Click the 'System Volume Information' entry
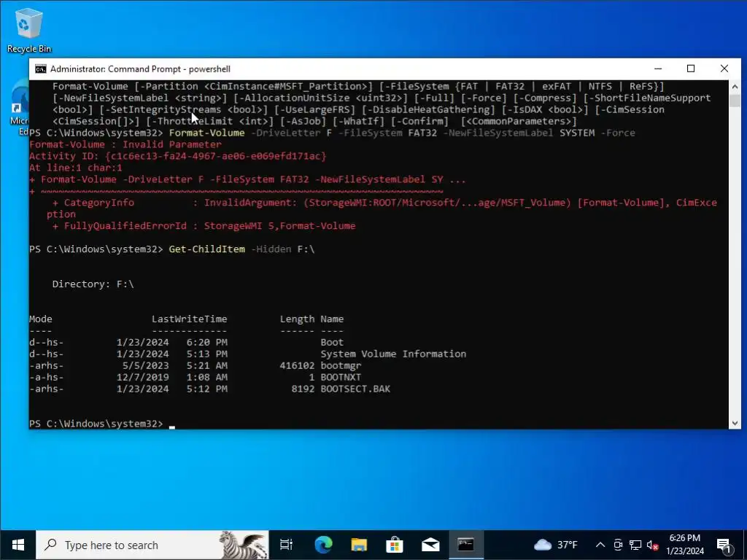The height and width of the screenshot is (560, 747). (x=393, y=354)
